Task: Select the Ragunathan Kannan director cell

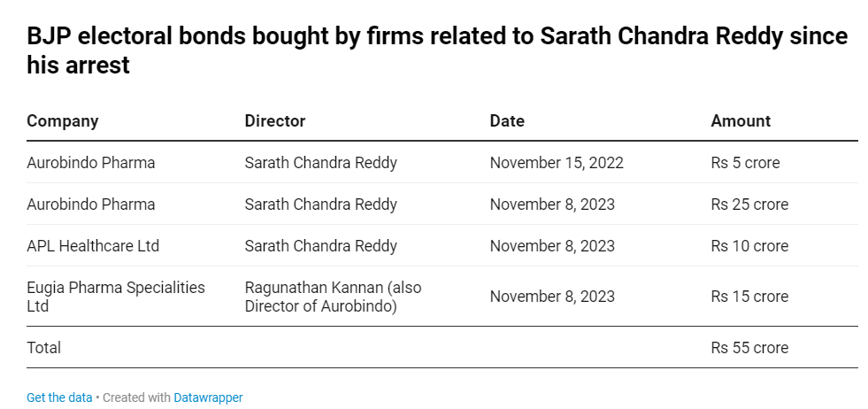Action: pyautogui.click(x=334, y=297)
